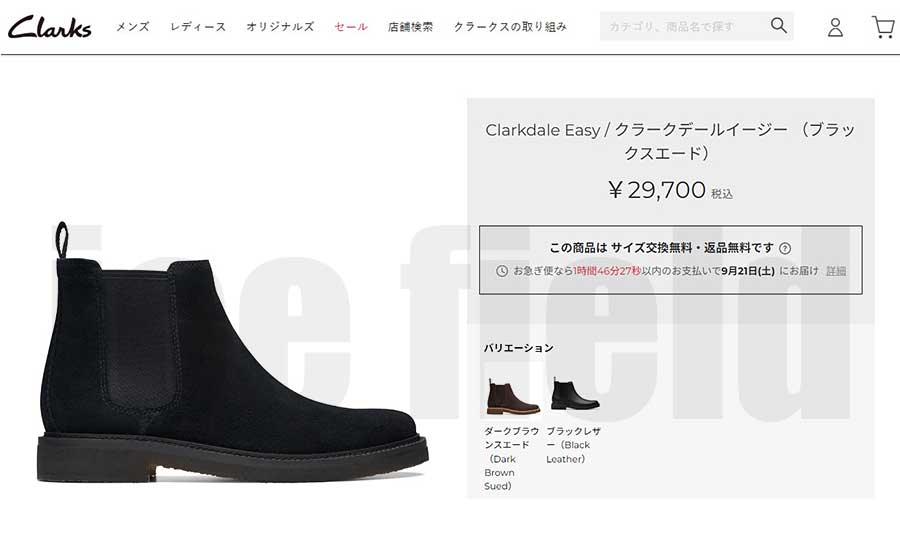
Task: Open the メンズ menu
Action: (x=133, y=26)
